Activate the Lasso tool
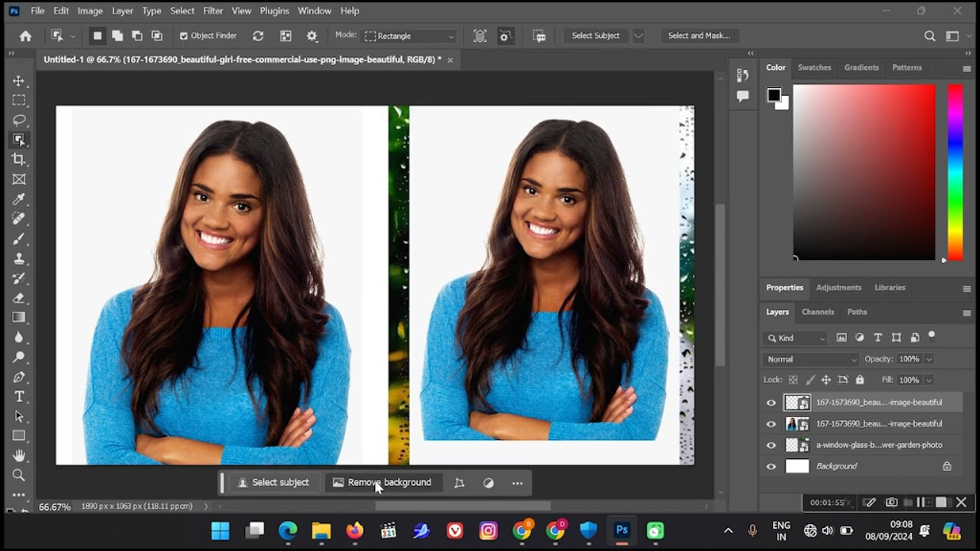Screen dimensions: 980x551 19,120
